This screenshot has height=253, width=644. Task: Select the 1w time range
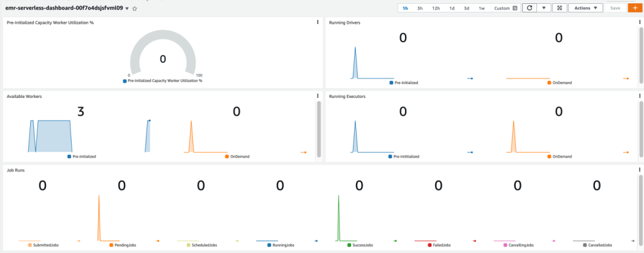[x=481, y=8]
